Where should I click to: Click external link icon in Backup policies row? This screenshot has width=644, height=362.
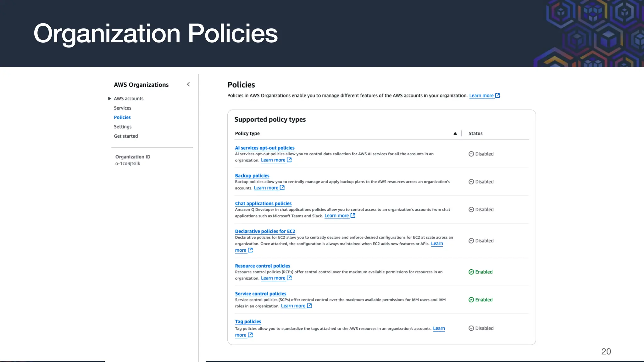282,188
